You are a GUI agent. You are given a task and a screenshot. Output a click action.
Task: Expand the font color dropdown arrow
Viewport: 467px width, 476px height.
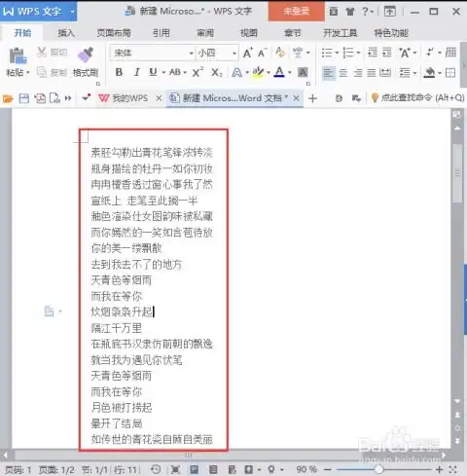tap(290, 72)
